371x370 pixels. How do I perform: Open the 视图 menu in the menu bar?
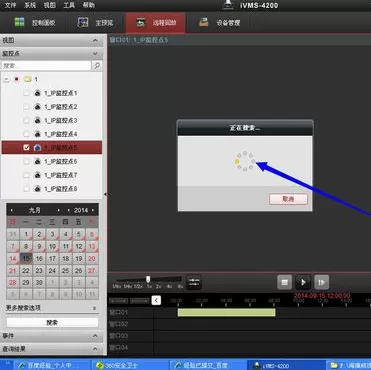point(50,5)
